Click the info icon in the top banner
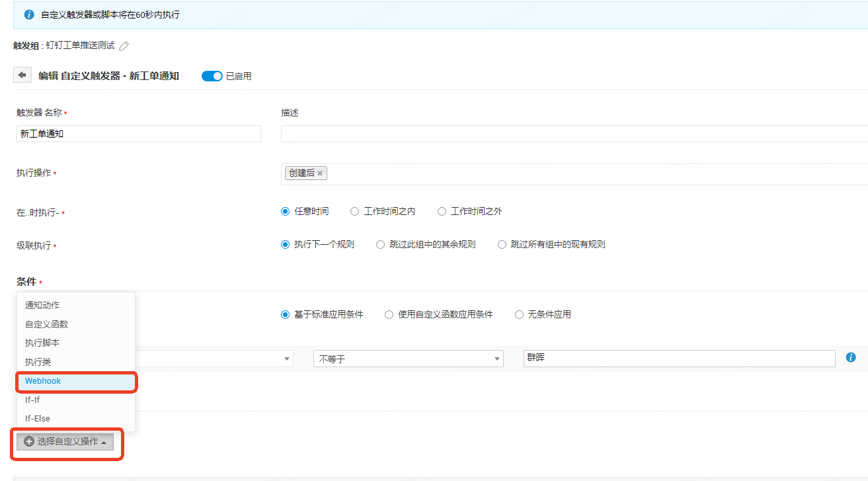The height and width of the screenshot is (481, 868). (x=29, y=14)
